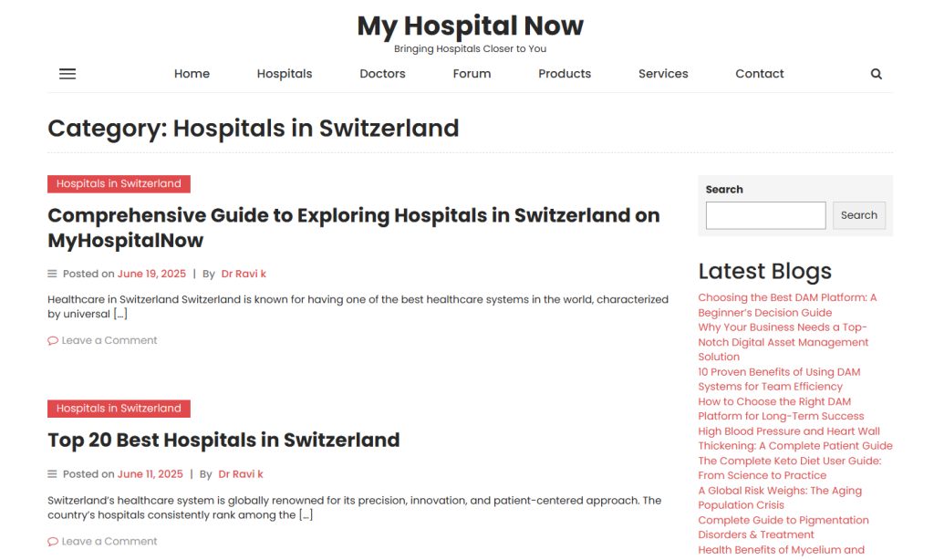This screenshot has height=560, width=934.
Task: Go to the Doctors menu item
Action: click(x=382, y=74)
